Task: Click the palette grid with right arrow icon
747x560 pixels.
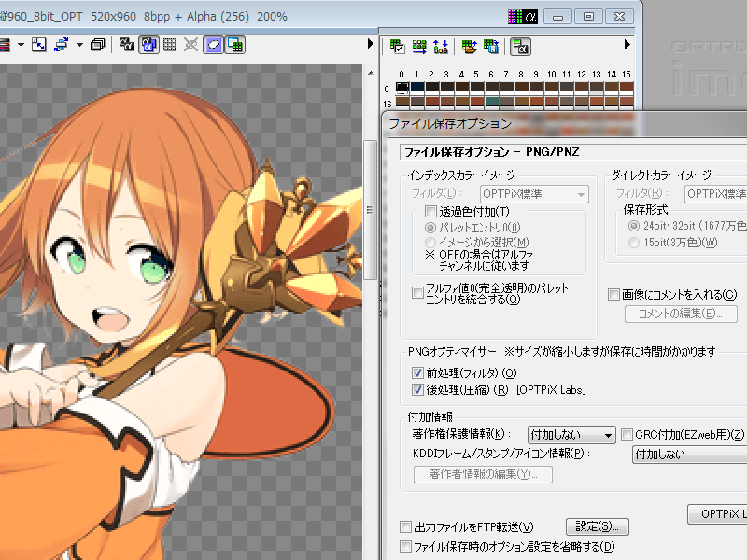Action: 419,47
